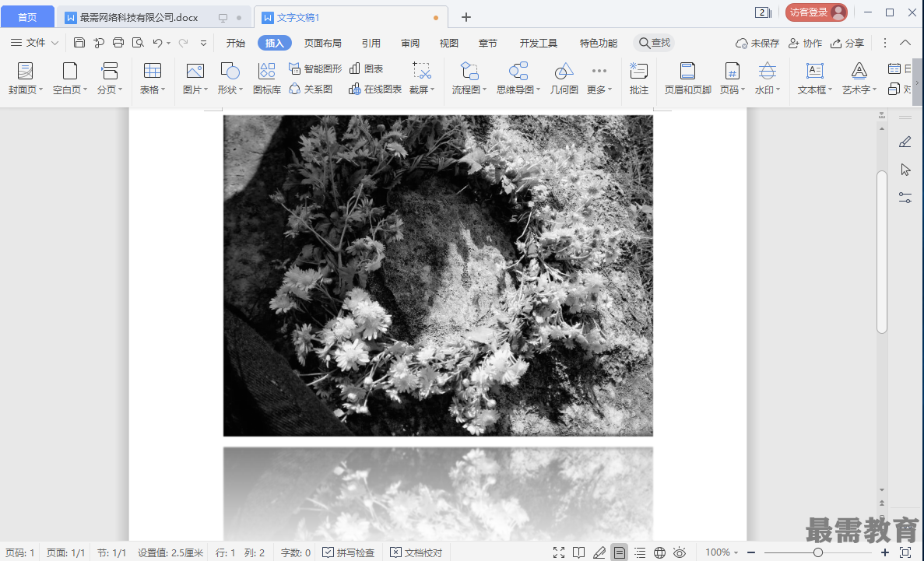Open the 页面布局 ribbon tab
Viewport: 924px width, 561px height.
pos(323,43)
